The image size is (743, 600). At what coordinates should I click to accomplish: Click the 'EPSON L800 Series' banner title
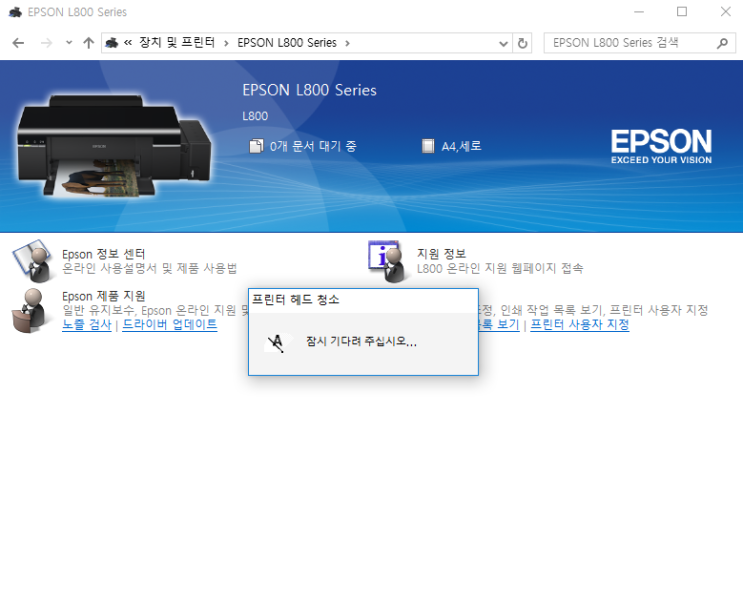coord(309,90)
